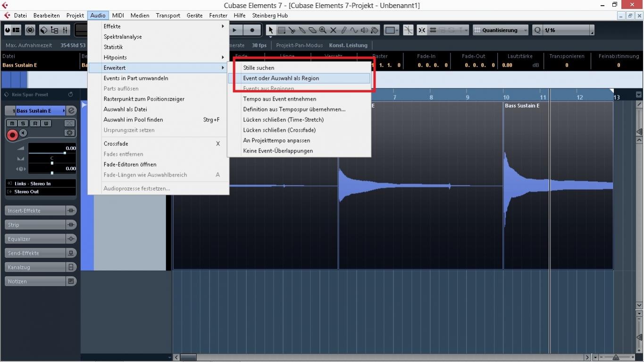This screenshot has width=644, height=362.
Task: Open the Pool window icon
Action: coord(54,30)
